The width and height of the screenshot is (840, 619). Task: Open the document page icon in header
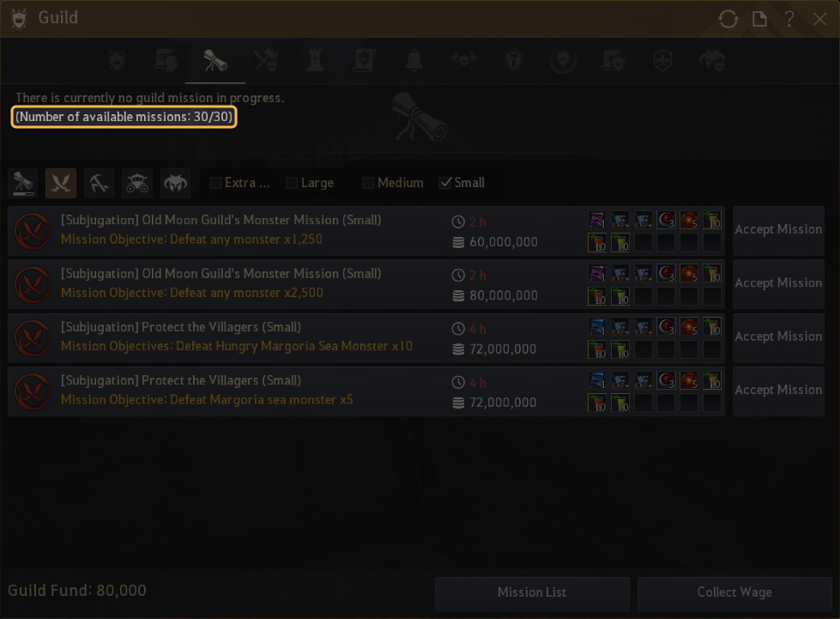(759, 19)
